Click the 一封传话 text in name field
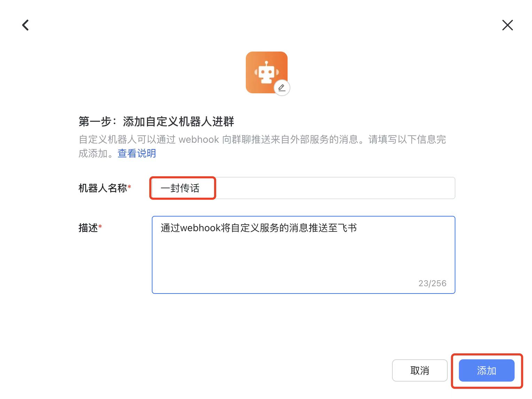Image resolution: width=532 pixels, height=399 pixels. (180, 188)
